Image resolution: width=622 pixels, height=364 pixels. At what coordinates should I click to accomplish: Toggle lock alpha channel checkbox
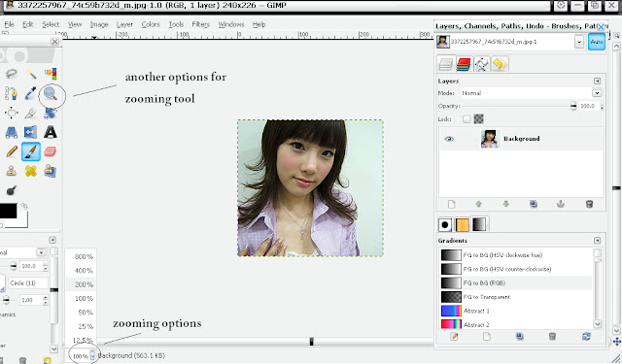[x=478, y=118]
